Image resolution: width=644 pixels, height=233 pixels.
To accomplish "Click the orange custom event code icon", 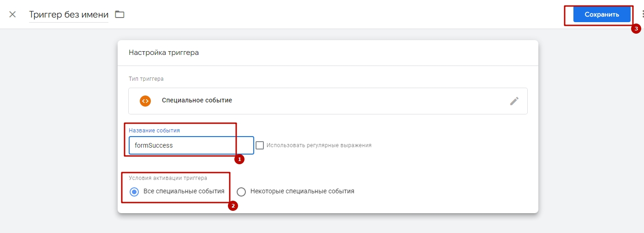I will point(145,101).
